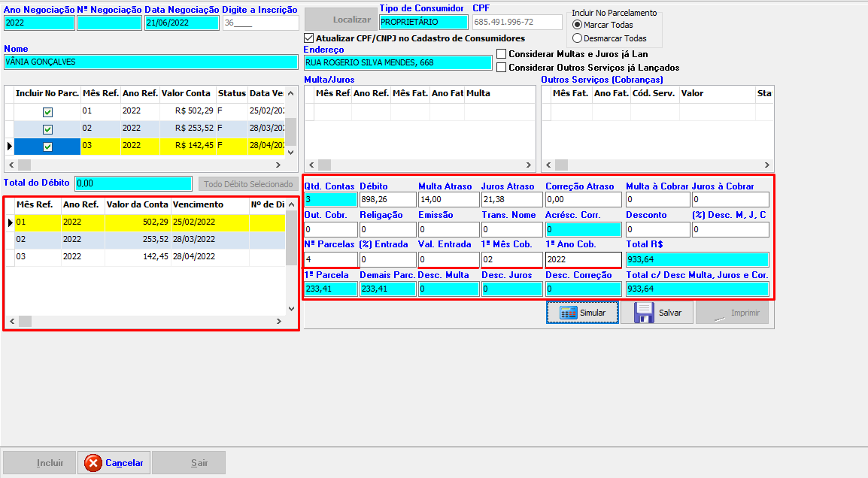868x478 pixels.
Task: Select the Marcar Todas radio option
Action: pos(578,25)
